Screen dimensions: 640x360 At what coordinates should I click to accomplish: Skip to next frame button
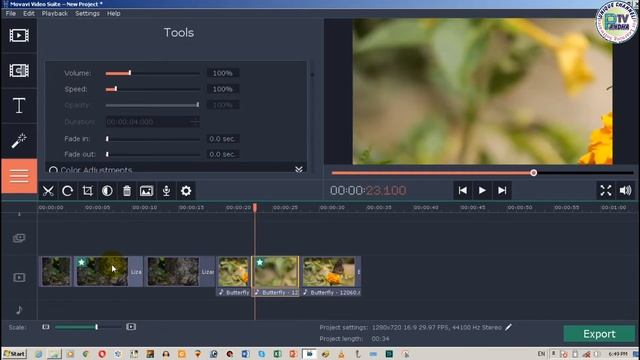[502, 191]
